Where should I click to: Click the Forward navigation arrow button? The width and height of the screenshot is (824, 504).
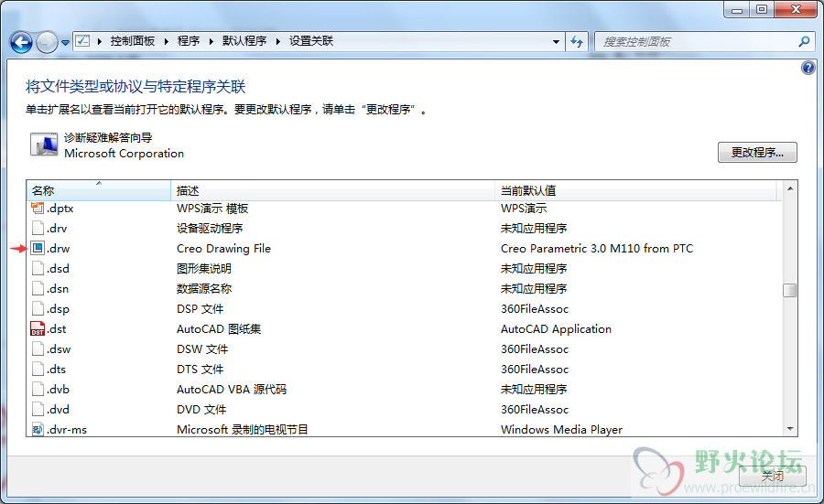48,42
